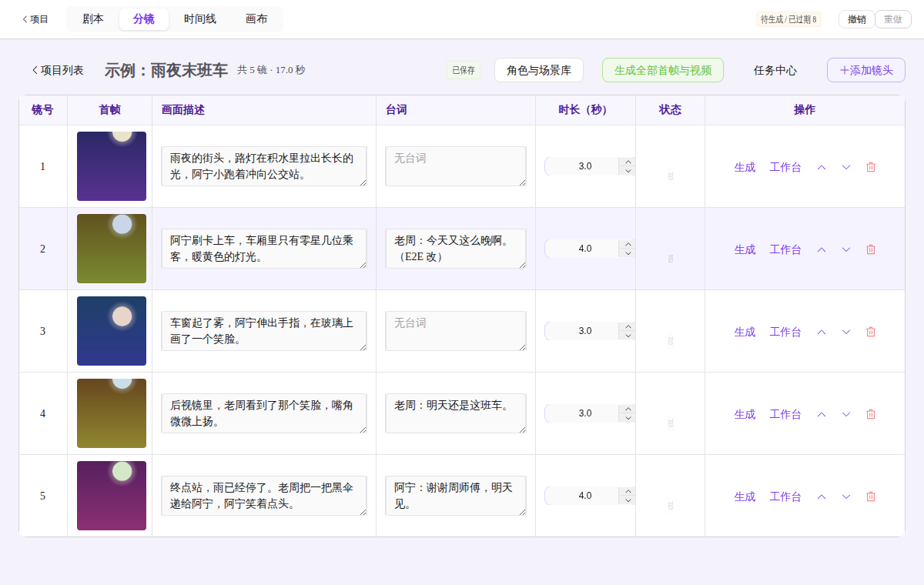924x585 pixels.
Task: Click the 重做 button
Action: point(893,19)
